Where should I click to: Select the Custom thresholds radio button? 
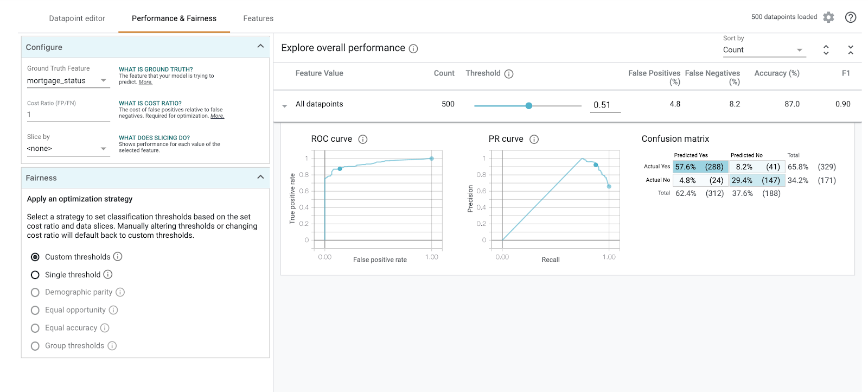pos(35,257)
